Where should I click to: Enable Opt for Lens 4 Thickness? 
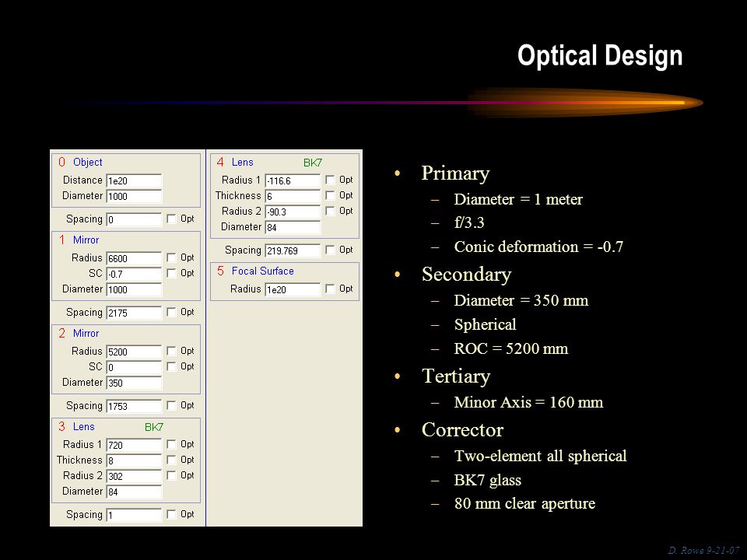coord(330,195)
